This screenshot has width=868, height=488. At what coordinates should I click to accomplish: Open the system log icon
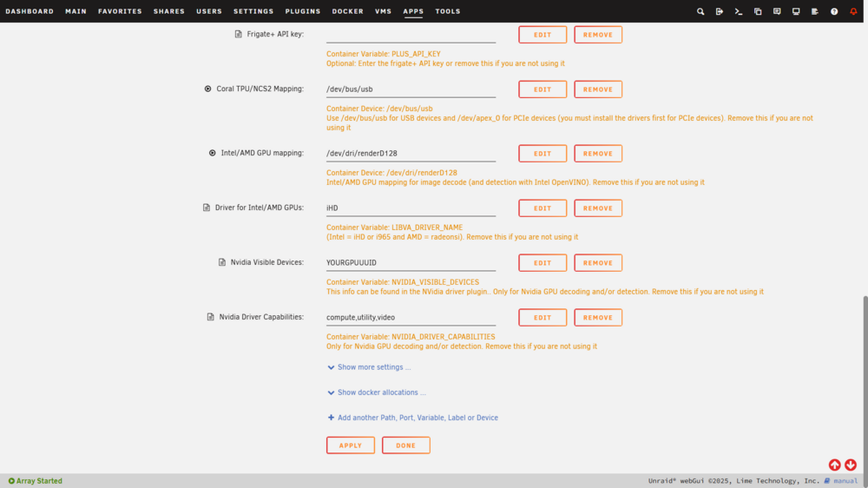pyautogui.click(x=815, y=11)
